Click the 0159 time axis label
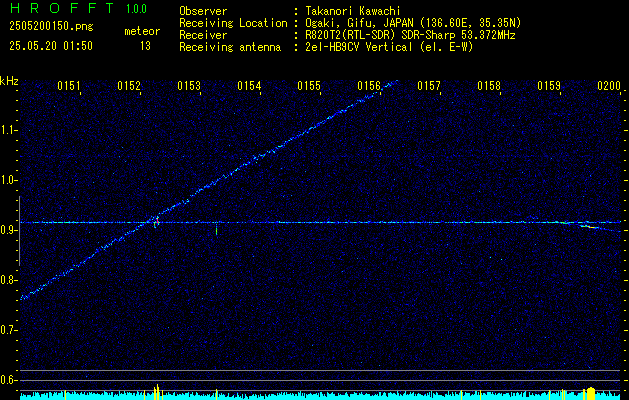The image size is (629, 400). click(549, 86)
